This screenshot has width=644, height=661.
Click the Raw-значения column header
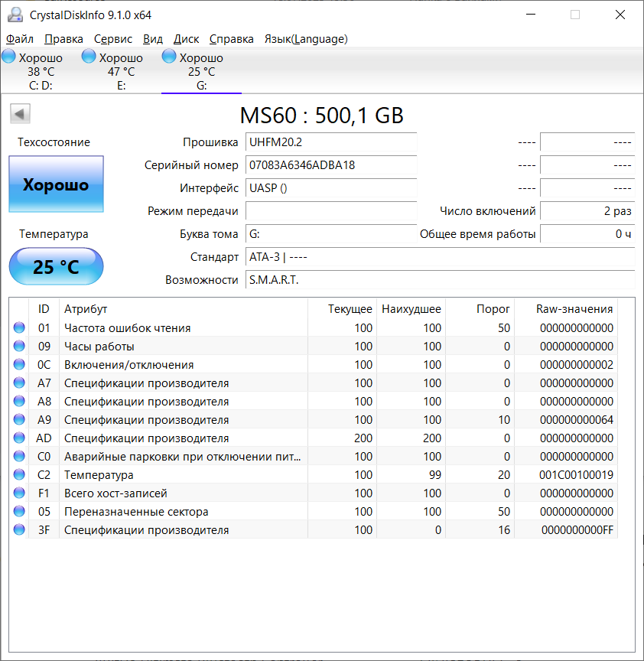tap(574, 309)
